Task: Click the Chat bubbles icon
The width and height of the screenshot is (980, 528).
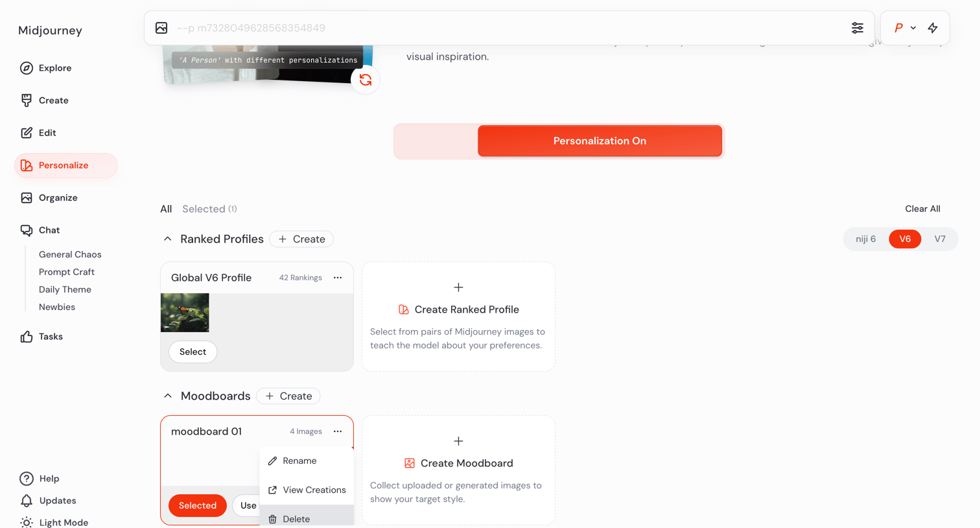Action: point(27,230)
